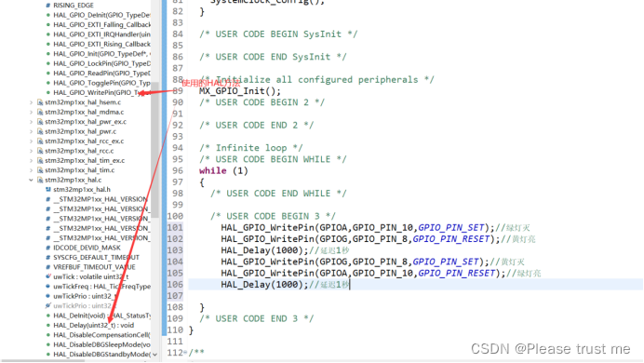Viewport: 644px width, 363px height.
Task: Expand the stm32mp1xx_hal_tim_ex.c tree node
Action: click(x=32, y=160)
